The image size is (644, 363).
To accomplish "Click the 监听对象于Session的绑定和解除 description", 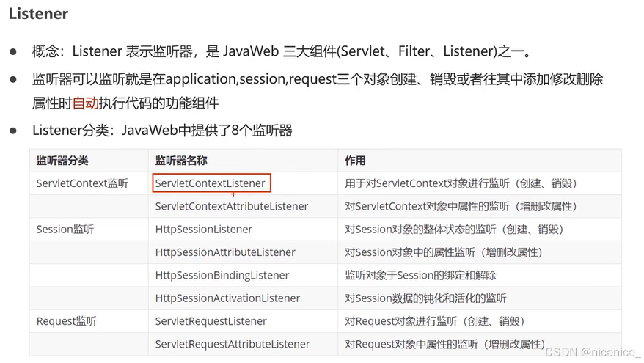I will [420, 275].
